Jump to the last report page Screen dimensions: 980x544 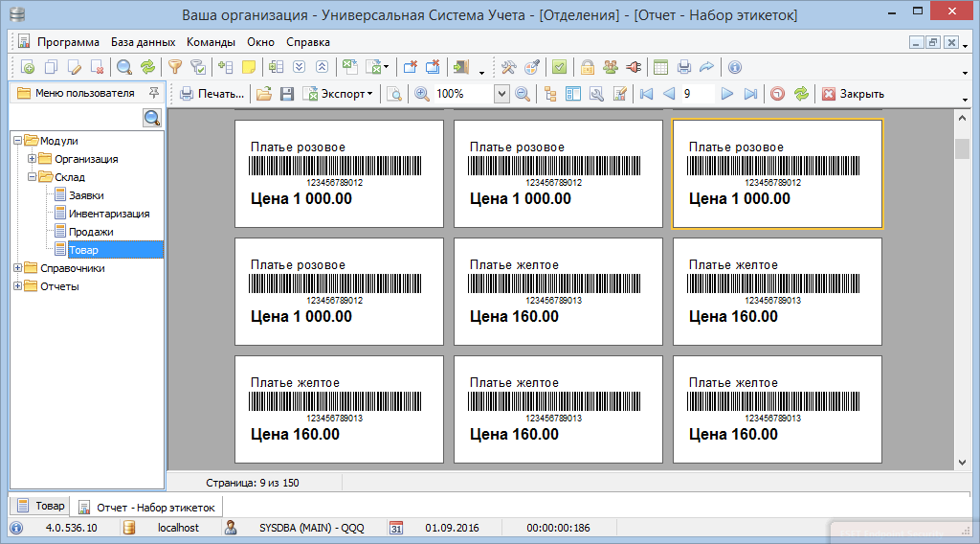[750, 94]
